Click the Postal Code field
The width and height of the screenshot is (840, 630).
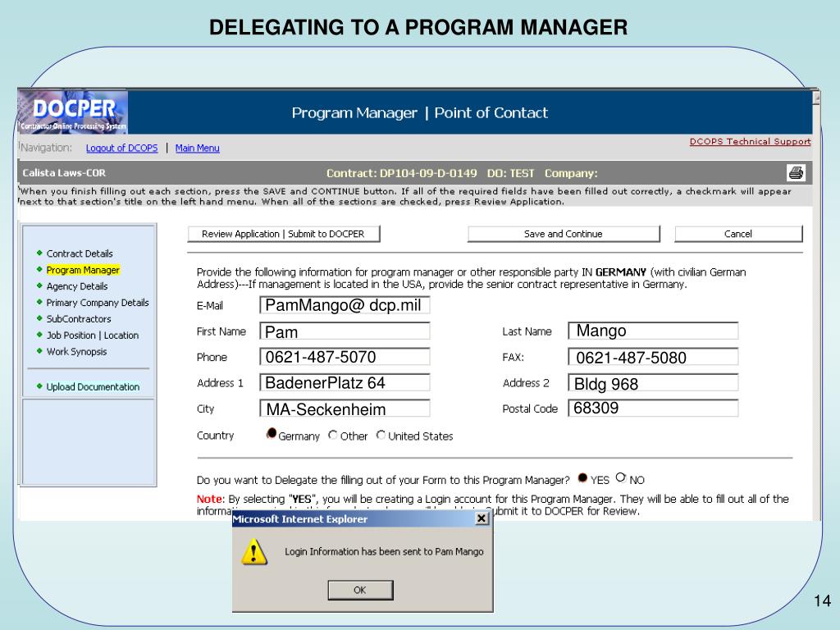(x=653, y=409)
